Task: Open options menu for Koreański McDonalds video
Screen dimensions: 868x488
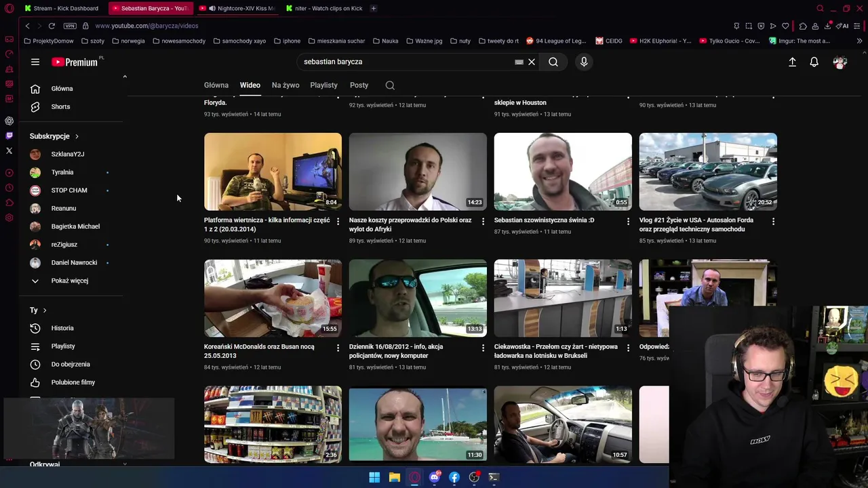Action: [338, 348]
